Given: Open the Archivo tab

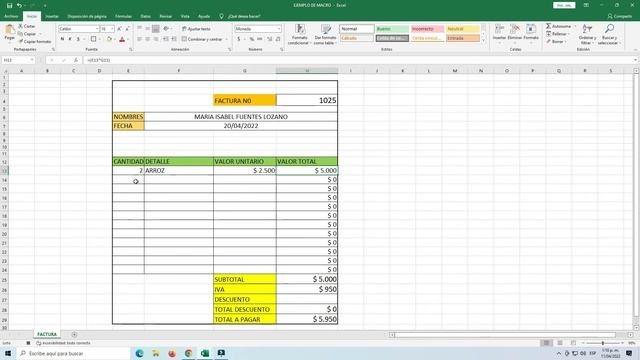Looking at the screenshot, I should click(x=11, y=16).
